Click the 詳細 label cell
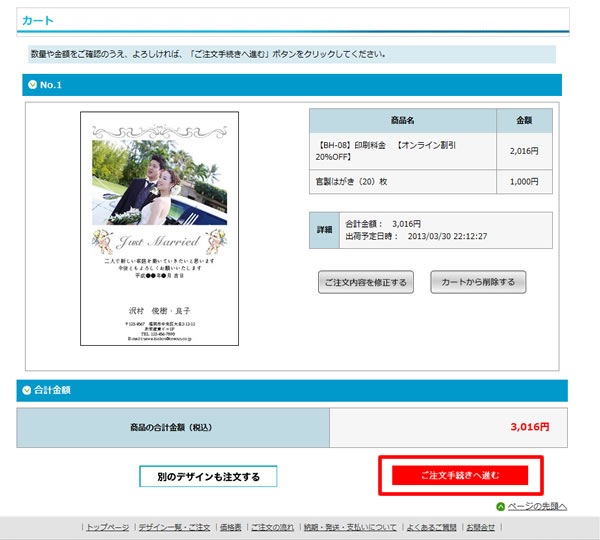This screenshot has width=600, height=540. [x=324, y=230]
